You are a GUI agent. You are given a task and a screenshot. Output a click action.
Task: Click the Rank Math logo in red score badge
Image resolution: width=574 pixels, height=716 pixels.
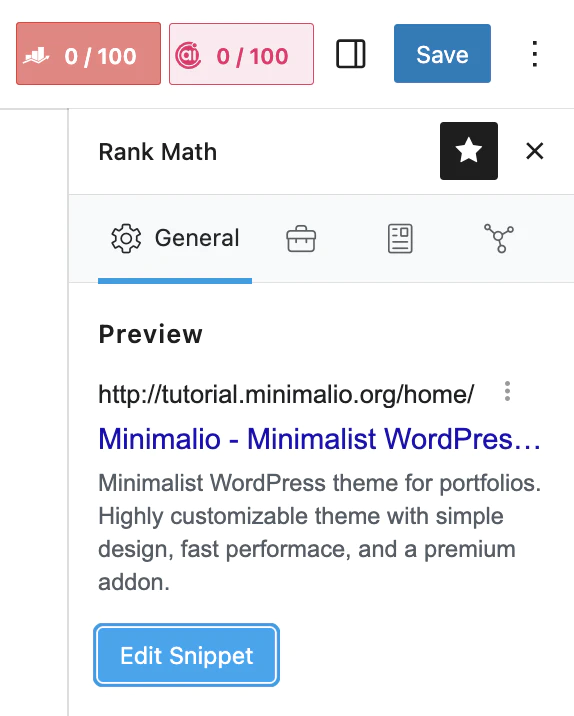(x=37, y=56)
